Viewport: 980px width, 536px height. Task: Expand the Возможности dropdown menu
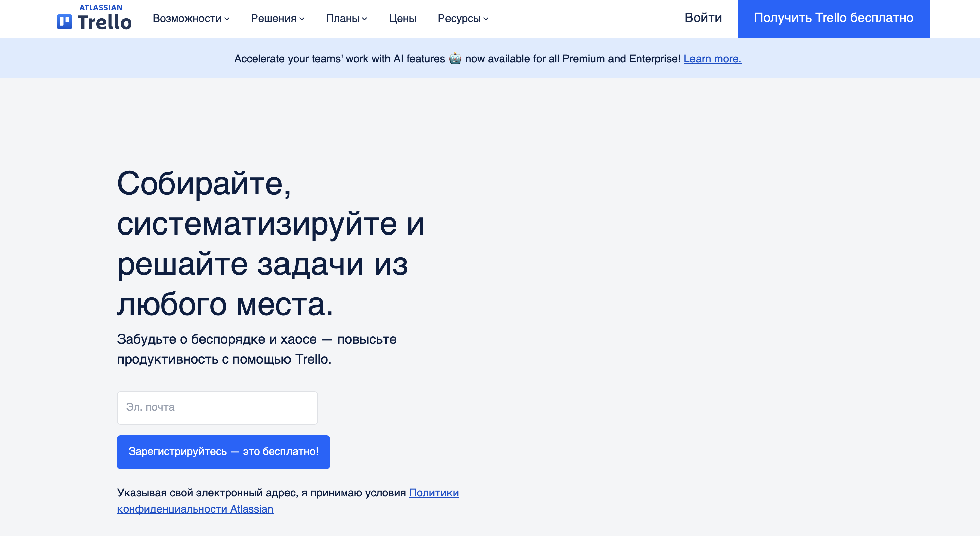pyautogui.click(x=191, y=18)
